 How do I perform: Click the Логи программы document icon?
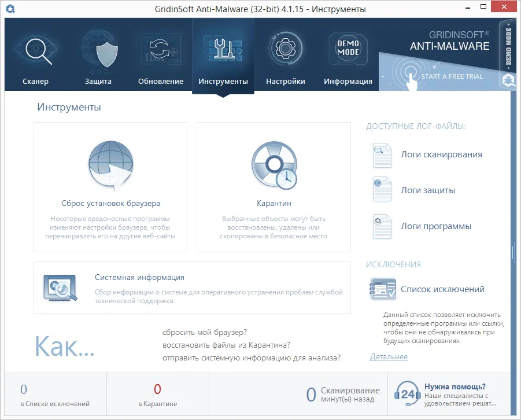[382, 226]
